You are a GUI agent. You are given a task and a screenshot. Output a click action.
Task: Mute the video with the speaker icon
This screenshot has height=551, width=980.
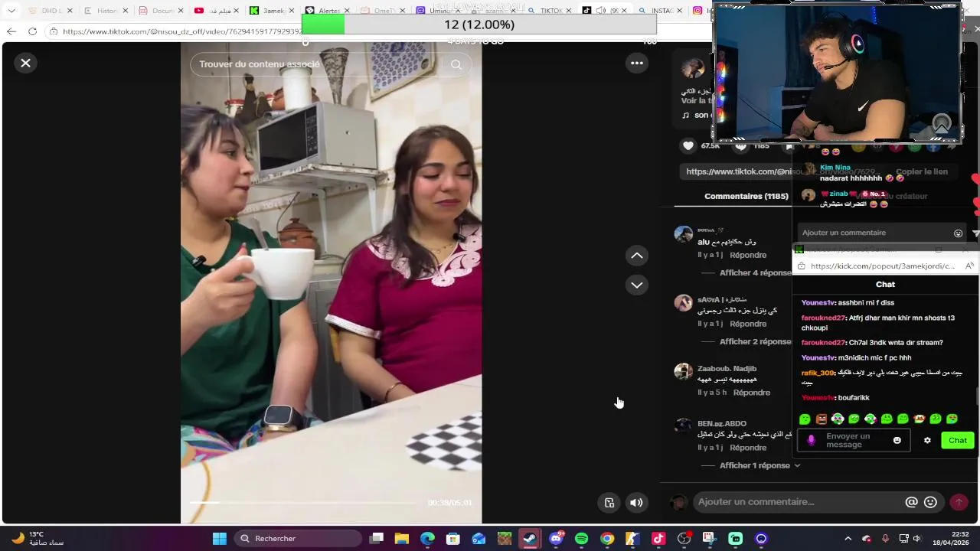(x=636, y=503)
